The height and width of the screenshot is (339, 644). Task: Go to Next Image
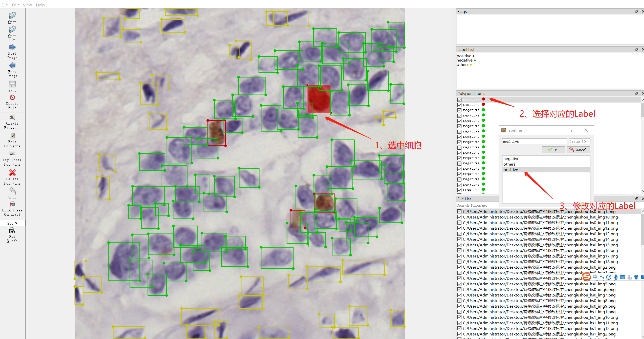12,52
